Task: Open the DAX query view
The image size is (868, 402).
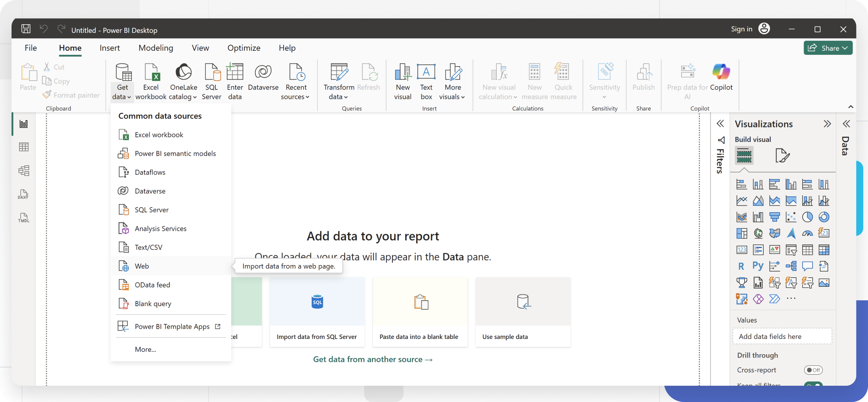Action: pos(23,194)
